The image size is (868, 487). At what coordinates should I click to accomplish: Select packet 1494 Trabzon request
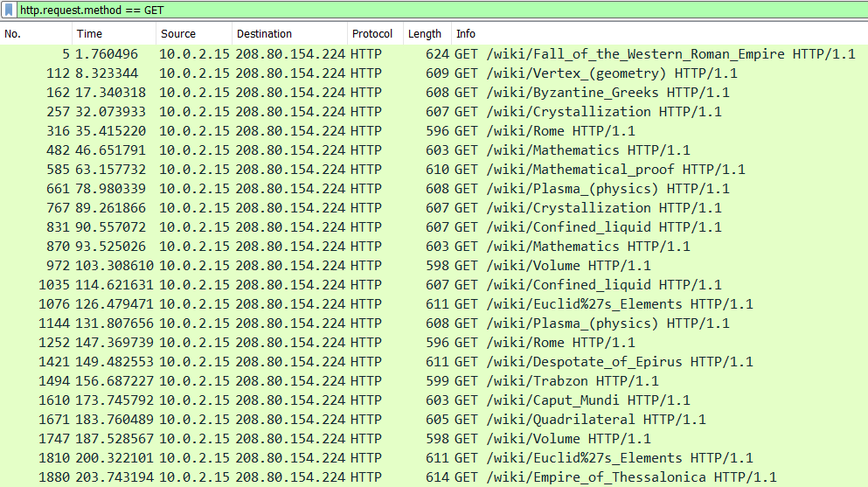pyautogui.click(x=434, y=380)
